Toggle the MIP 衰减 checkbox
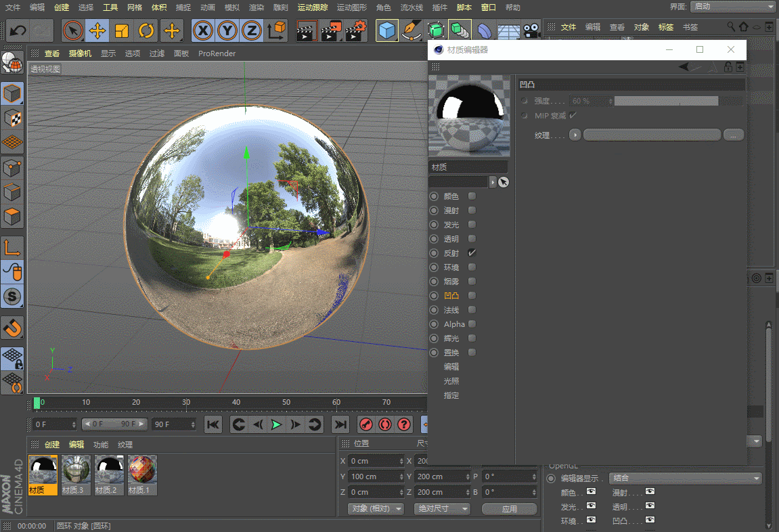This screenshot has width=779, height=532. (573, 116)
